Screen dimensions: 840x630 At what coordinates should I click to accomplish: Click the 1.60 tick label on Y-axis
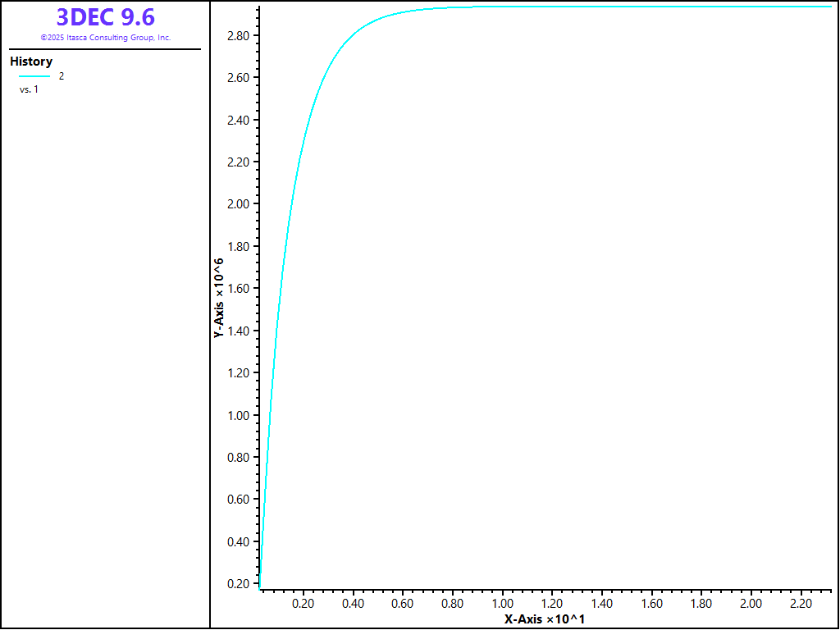[x=239, y=289]
